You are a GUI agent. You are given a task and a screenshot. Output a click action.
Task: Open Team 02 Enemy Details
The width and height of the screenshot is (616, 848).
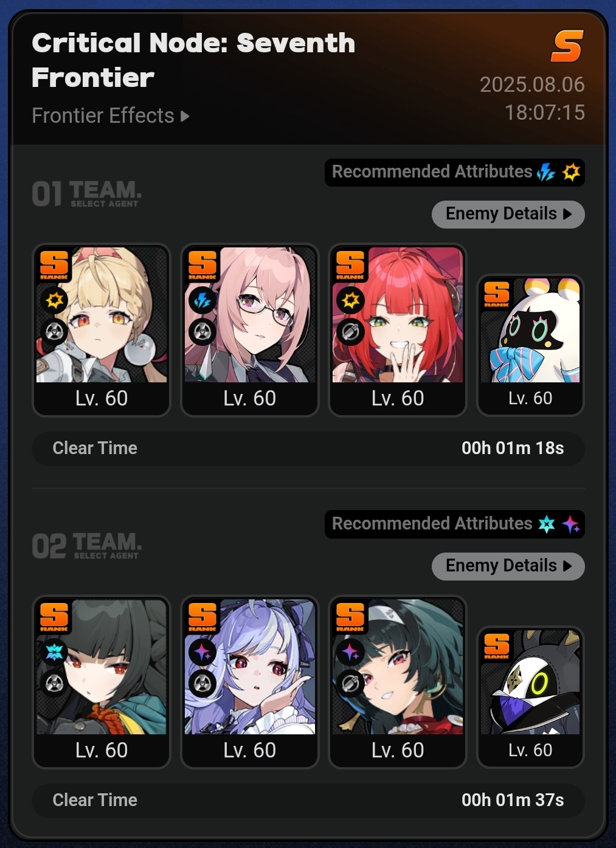(508, 566)
